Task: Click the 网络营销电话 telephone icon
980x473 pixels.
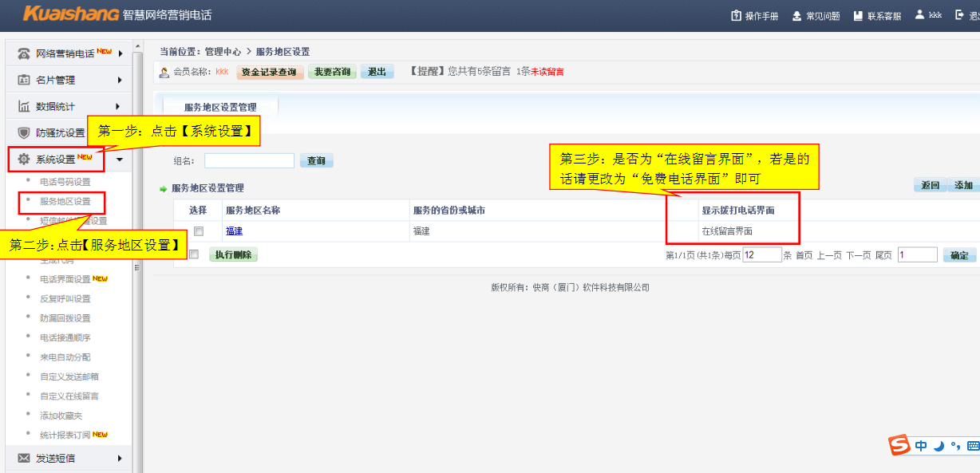Action: pyautogui.click(x=24, y=53)
